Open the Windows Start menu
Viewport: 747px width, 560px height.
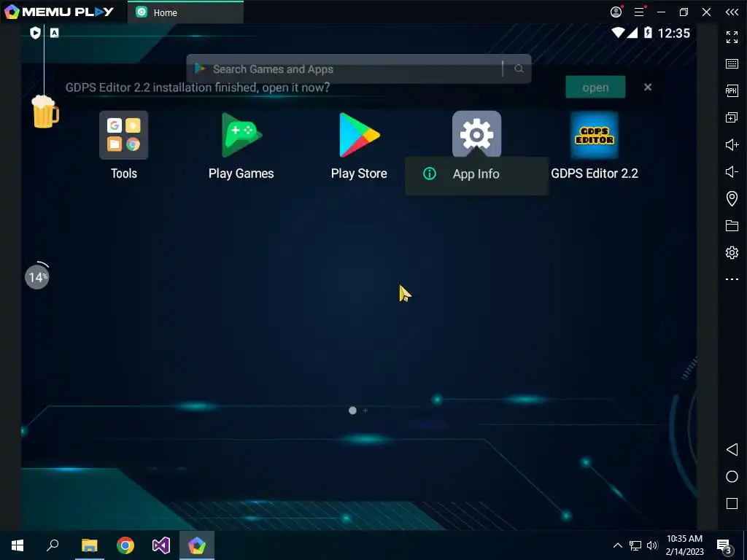click(18, 545)
